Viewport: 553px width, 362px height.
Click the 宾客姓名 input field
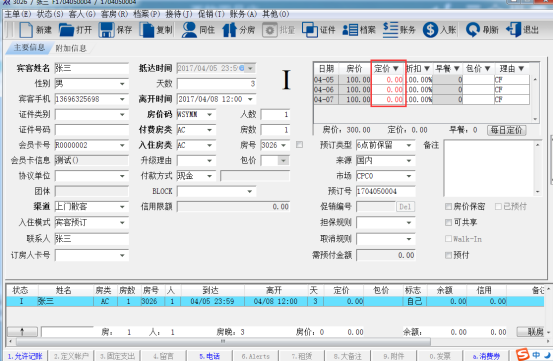(92, 68)
